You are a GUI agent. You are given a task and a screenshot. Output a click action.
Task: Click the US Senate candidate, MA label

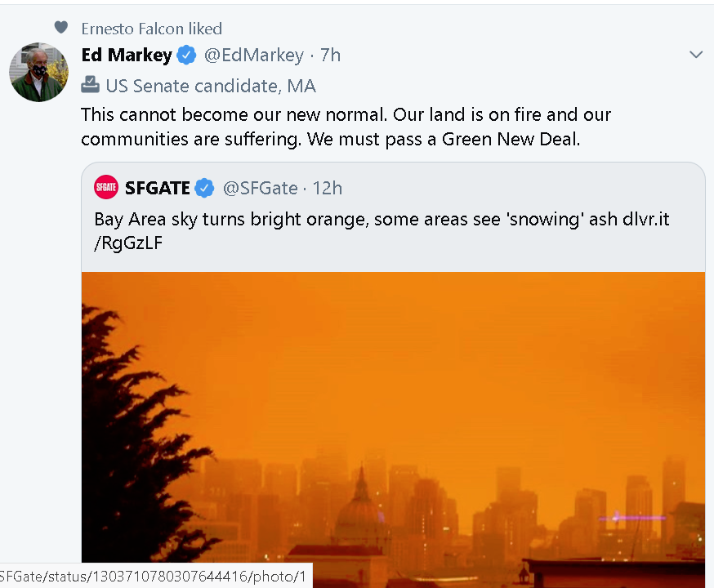pyautogui.click(x=211, y=86)
